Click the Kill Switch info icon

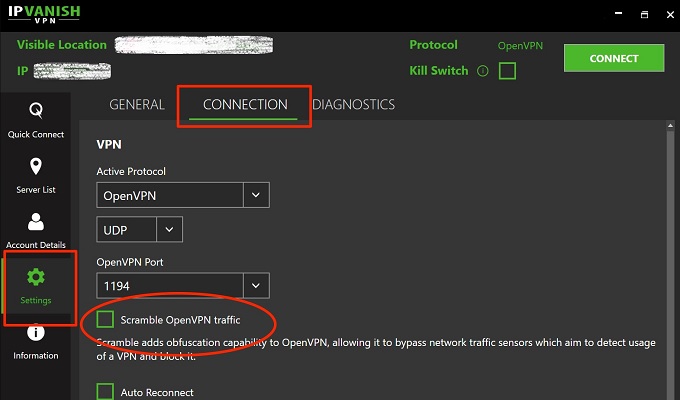[483, 71]
